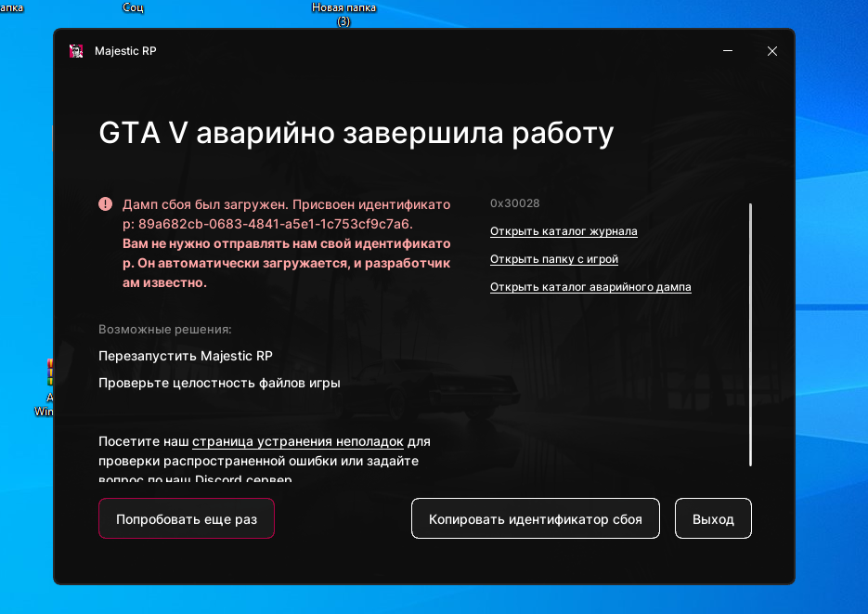The image size is (868, 614).
Task: Click the 'Попробовать еще раз' button
Action: (x=187, y=518)
